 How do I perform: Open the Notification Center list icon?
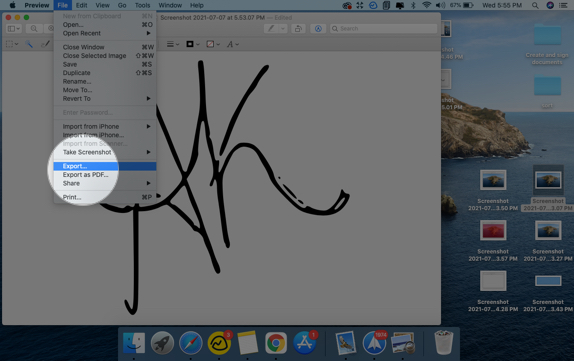(x=563, y=5)
